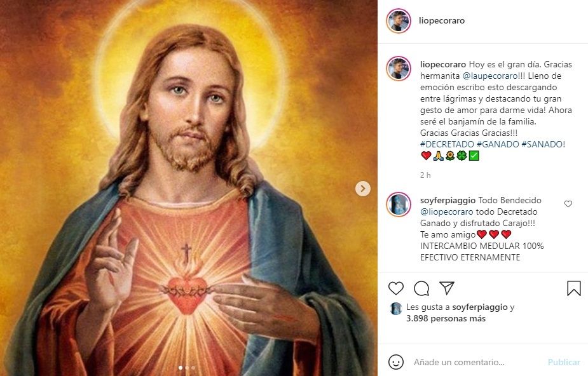Screen dimensions: 588x376
Task: Open emoji picker smiley icon
Action: click(396, 362)
